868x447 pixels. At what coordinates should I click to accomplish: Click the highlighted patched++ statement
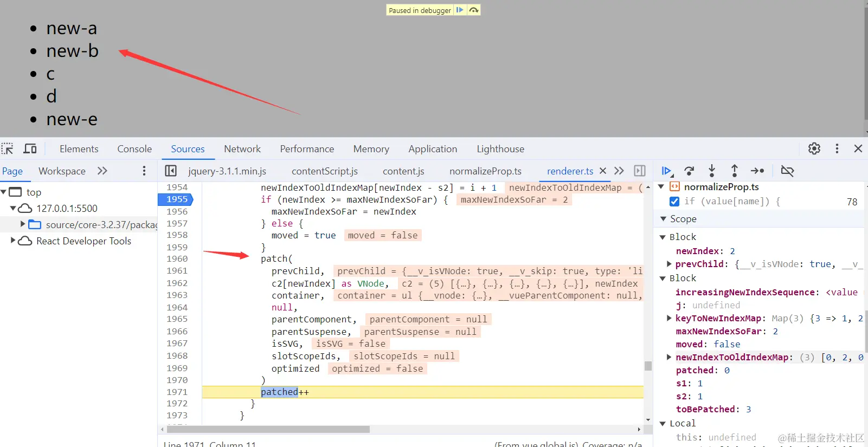[285, 392]
